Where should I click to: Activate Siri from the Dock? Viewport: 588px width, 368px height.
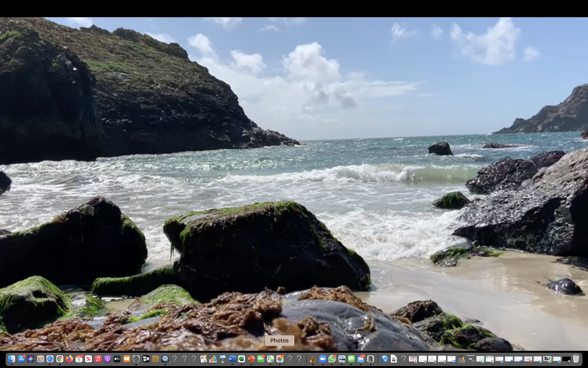pyautogui.click(x=31, y=359)
